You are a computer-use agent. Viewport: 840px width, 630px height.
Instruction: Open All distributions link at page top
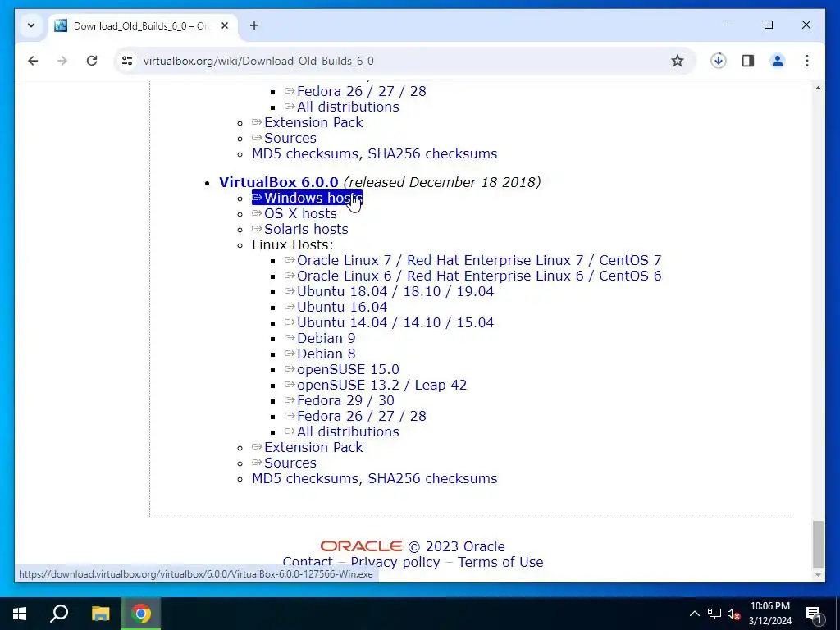point(342,107)
